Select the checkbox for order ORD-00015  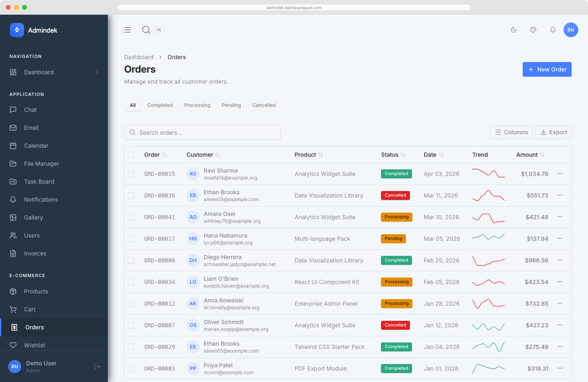131,174
